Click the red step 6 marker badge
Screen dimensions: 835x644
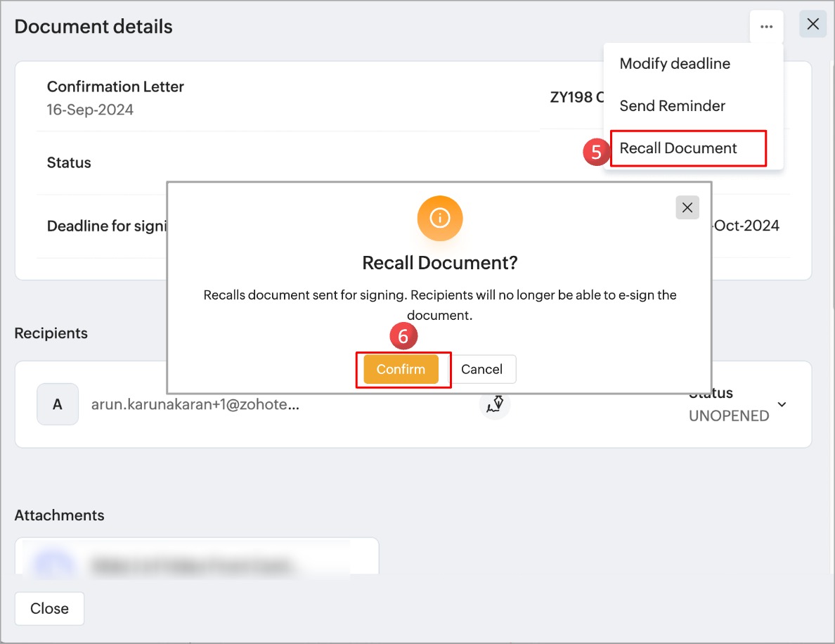click(x=403, y=337)
